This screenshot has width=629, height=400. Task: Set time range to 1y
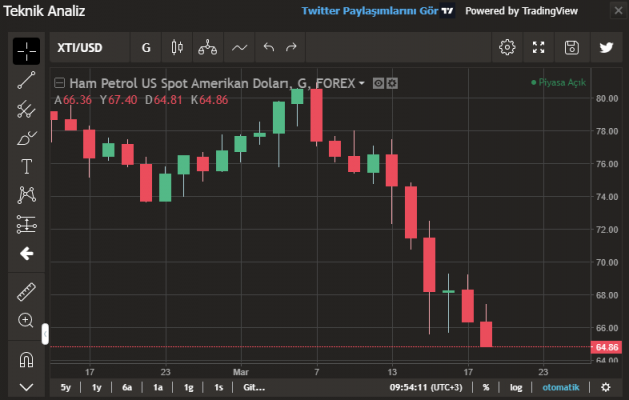[97, 388]
